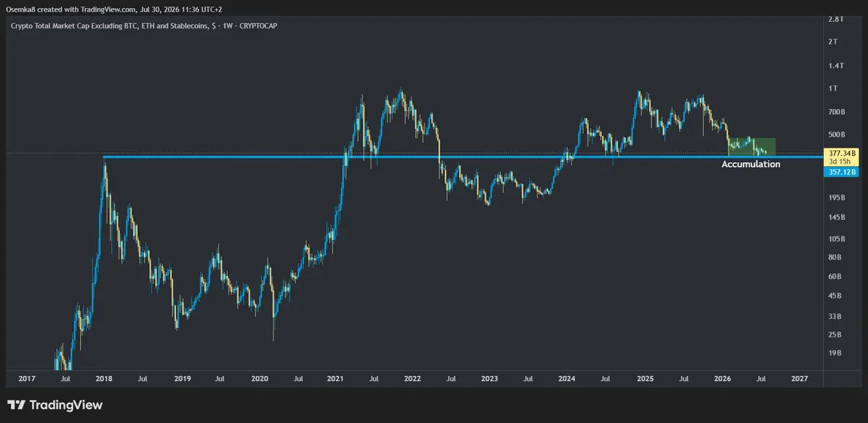Click the 195B level on the price scale
The width and height of the screenshot is (868, 423).
coord(838,197)
